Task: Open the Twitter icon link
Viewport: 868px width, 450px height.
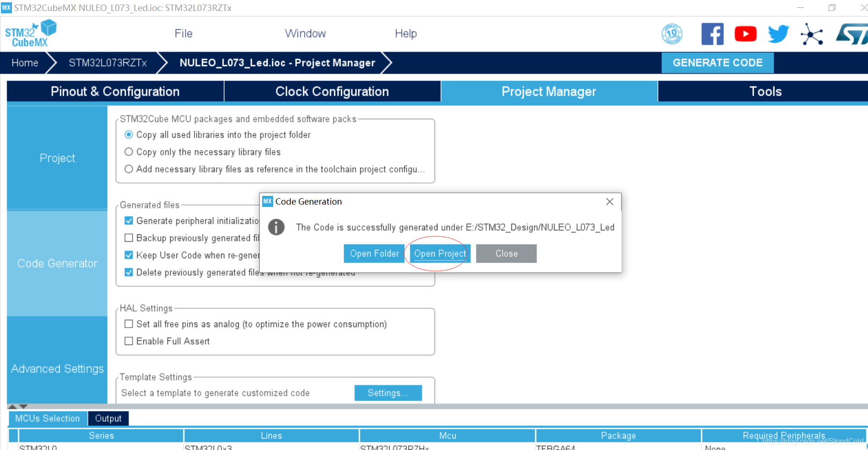Action: [x=778, y=34]
